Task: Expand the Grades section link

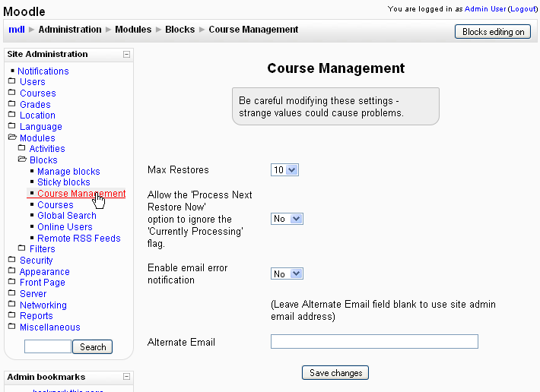Action: tap(35, 105)
